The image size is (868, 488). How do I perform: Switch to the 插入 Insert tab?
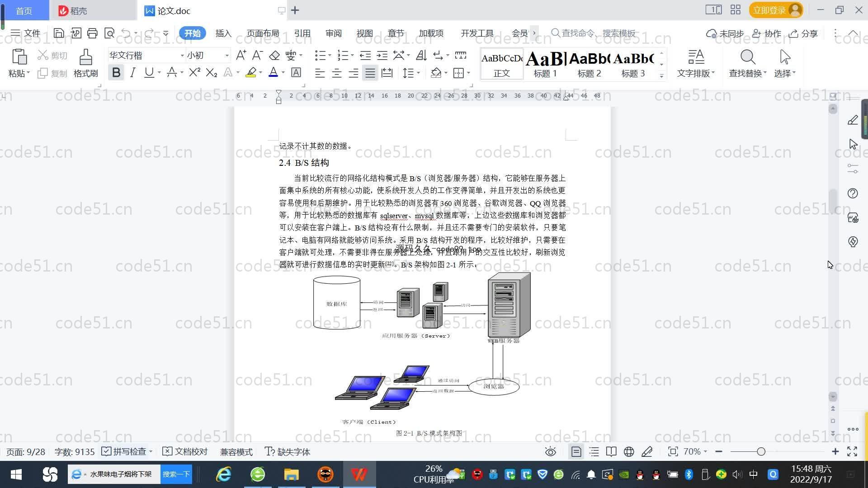click(223, 33)
